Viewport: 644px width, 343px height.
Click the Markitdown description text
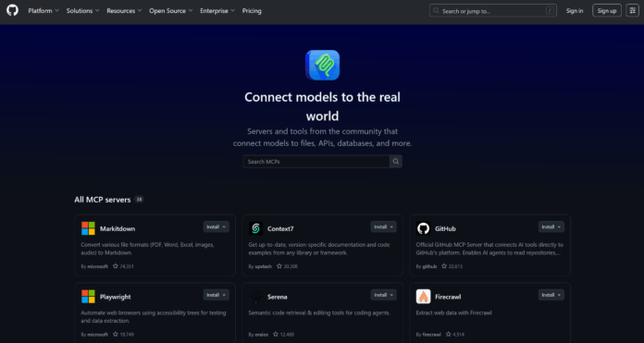(x=147, y=249)
